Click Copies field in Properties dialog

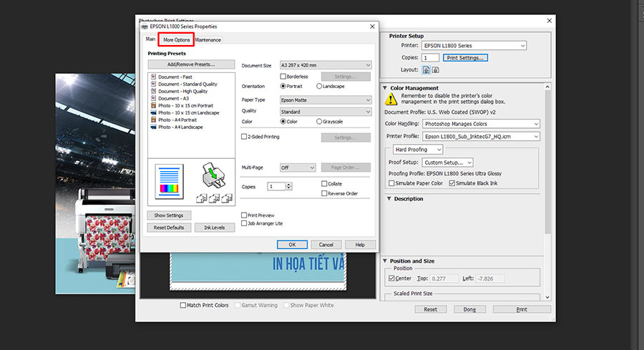(x=276, y=187)
